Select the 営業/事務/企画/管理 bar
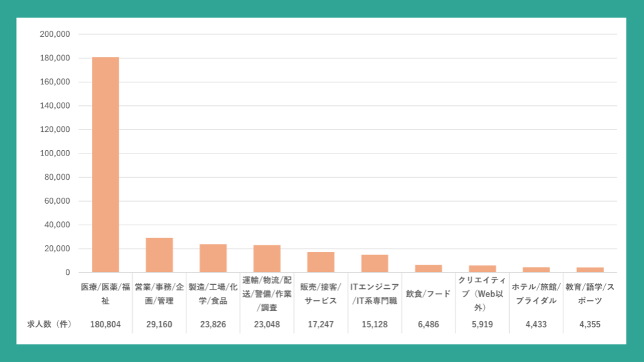This screenshot has height=362, width=644. click(159, 255)
